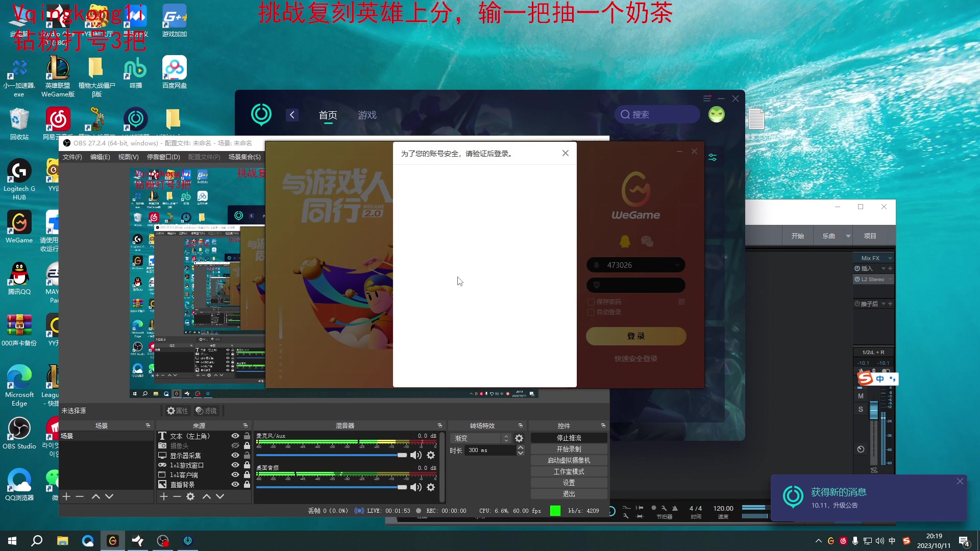Open 乐曲 dropdown arrow in DAW window
Viewport: 980px width, 551px height.
(848, 236)
